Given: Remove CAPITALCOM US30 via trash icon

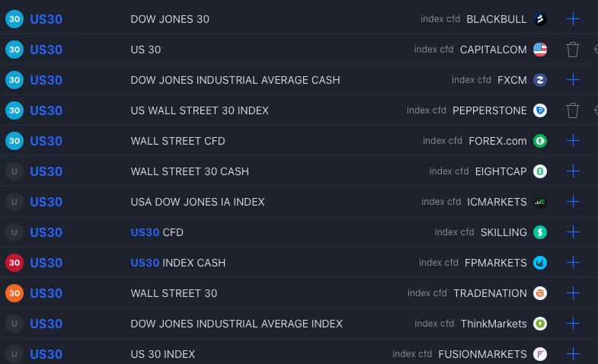Looking at the screenshot, I should [x=573, y=49].
